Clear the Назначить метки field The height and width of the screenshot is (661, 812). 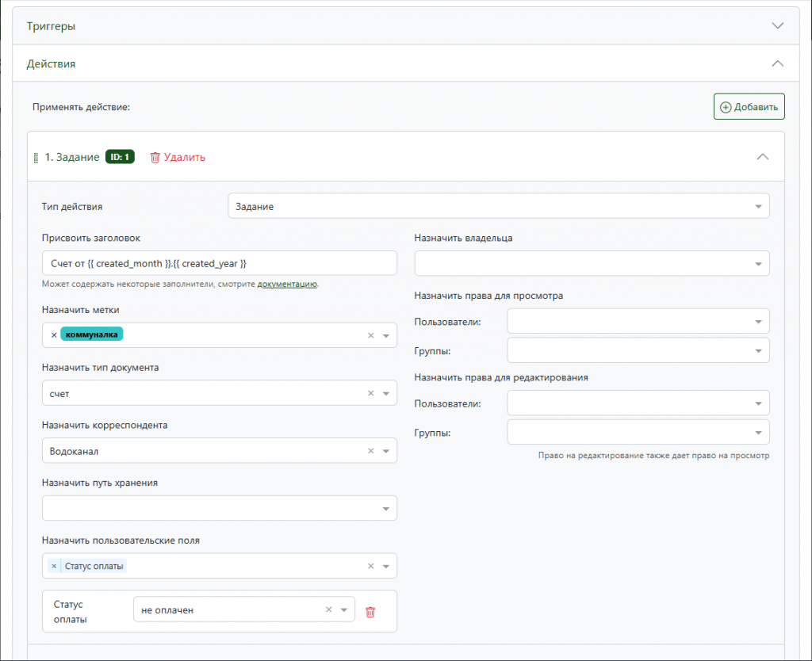(370, 336)
